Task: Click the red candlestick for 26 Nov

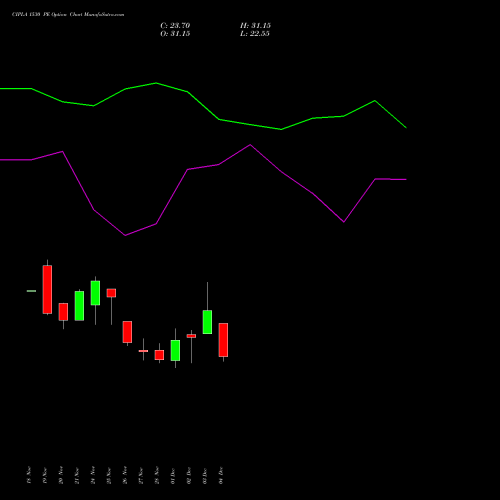Action: pyautogui.click(x=127, y=332)
